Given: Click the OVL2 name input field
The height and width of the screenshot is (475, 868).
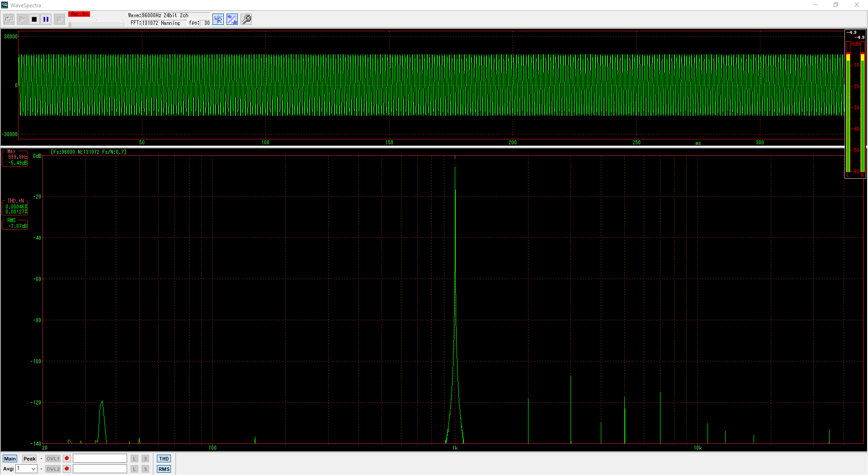Looking at the screenshot, I should pyautogui.click(x=100, y=469).
